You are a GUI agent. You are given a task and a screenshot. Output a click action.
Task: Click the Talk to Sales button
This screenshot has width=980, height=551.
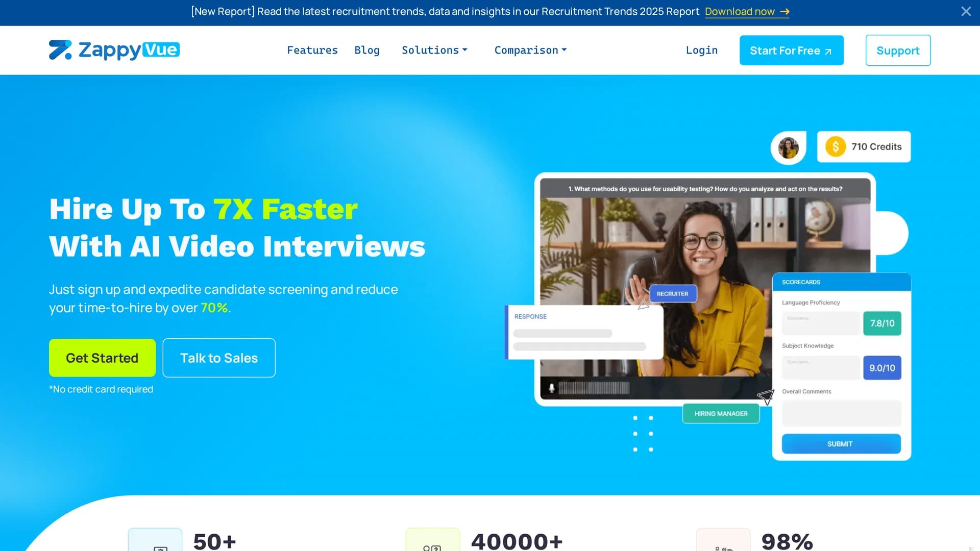pyautogui.click(x=219, y=358)
